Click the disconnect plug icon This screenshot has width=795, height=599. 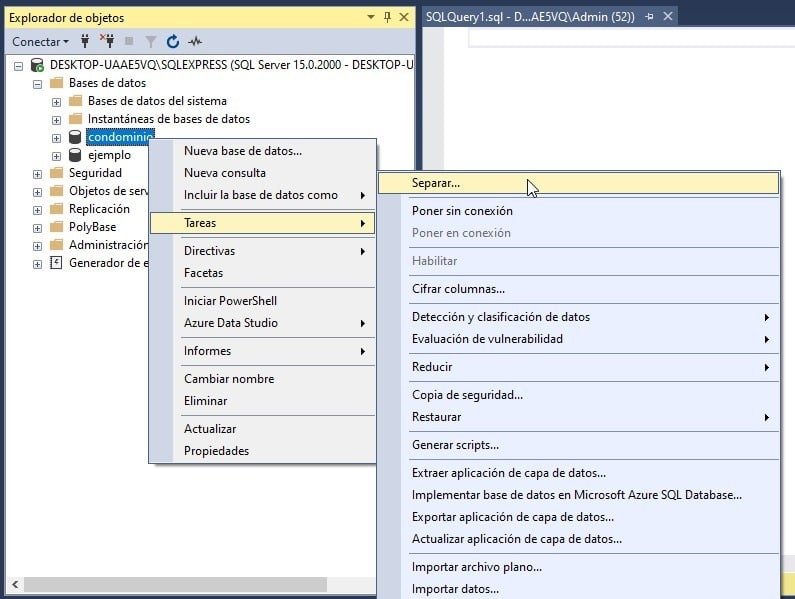tap(107, 41)
